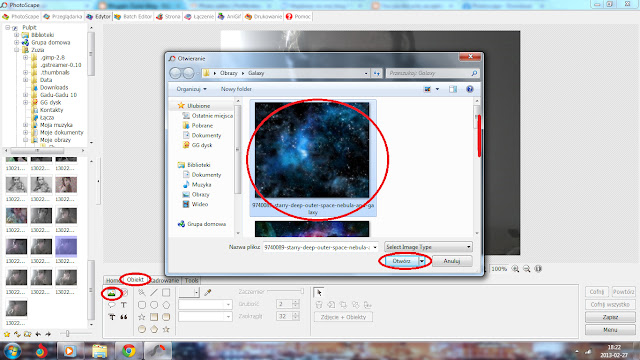Viewport: 640px width, 360px height.
Task: Click the Przeszukaj: Galaxy search field
Action: [x=432, y=73]
